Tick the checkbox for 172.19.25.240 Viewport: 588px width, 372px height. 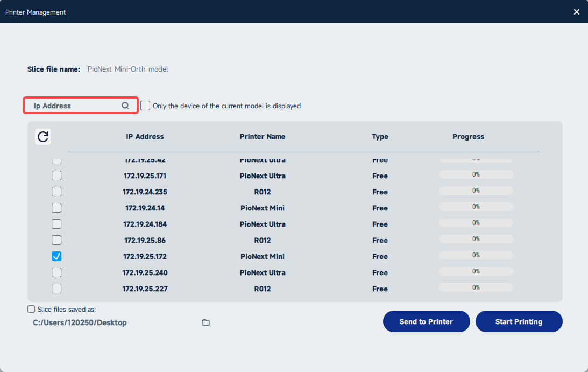[x=56, y=272]
